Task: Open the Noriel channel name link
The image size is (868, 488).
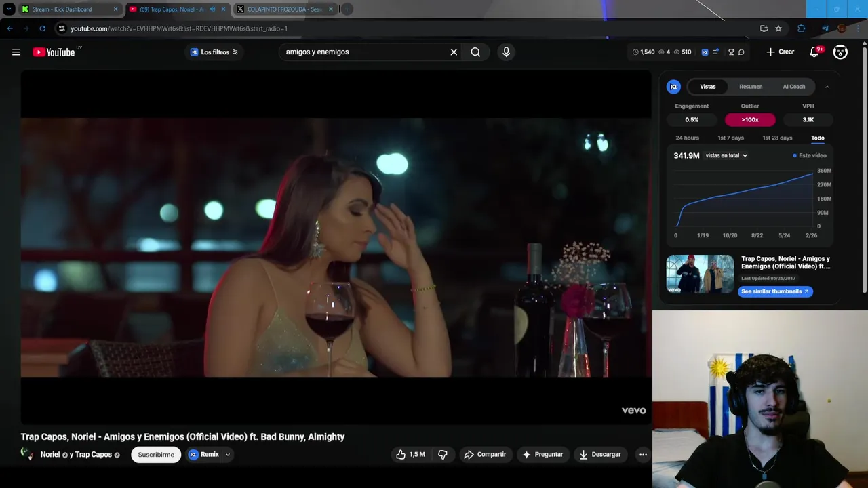Action: (50, 455)
